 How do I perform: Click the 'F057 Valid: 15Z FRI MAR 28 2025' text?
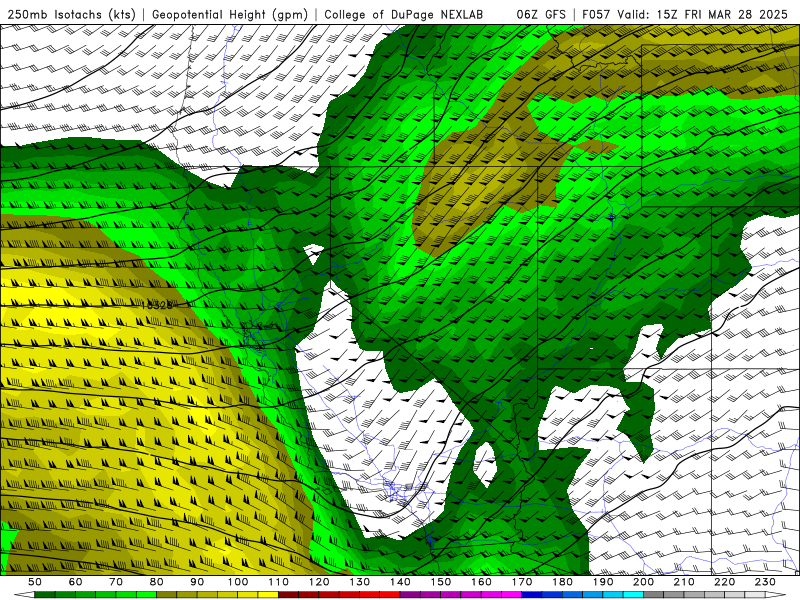(685, 14)
